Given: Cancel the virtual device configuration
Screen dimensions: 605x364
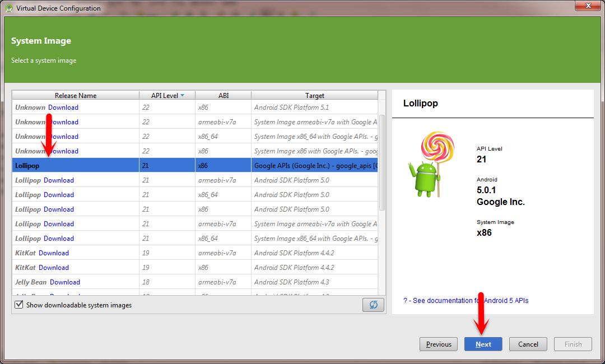Looking at the screenshot, I should (528, 344).
